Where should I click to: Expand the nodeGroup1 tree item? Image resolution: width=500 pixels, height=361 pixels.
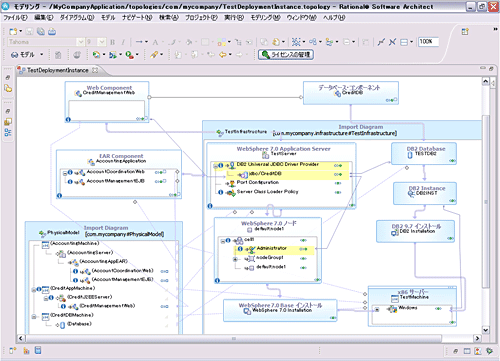click(235, 259)
